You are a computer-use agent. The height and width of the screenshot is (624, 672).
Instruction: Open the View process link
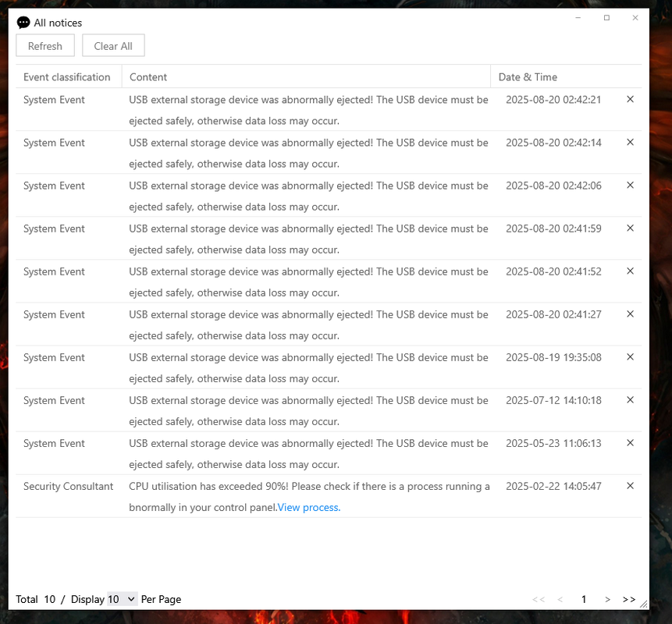click(309, 508)
